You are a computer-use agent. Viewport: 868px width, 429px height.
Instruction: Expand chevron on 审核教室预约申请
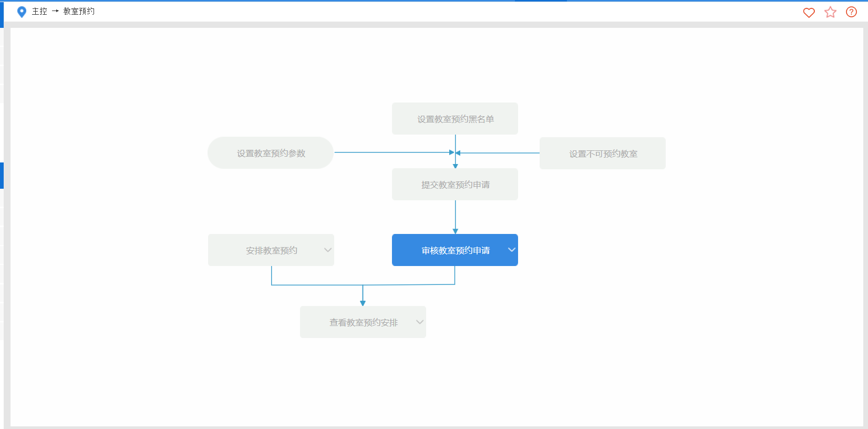click(512, 250)
